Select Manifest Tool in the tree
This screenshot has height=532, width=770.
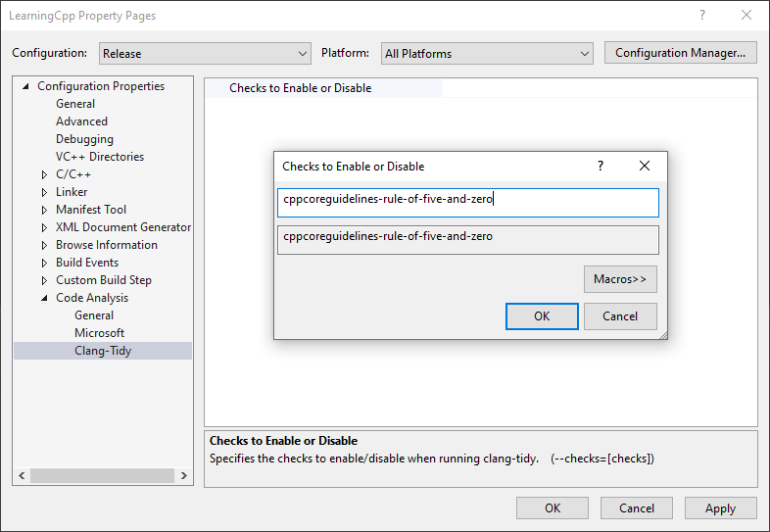point(91,210)
